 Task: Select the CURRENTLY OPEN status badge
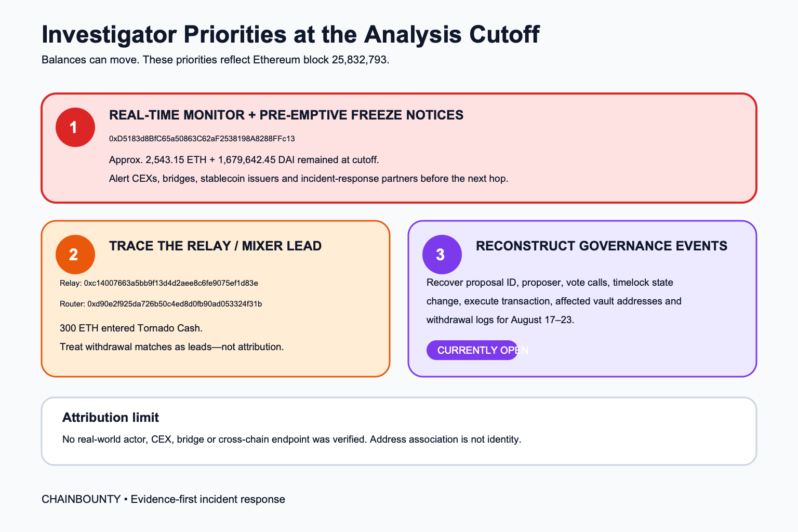pyautogui.click(x=472, y=350)
